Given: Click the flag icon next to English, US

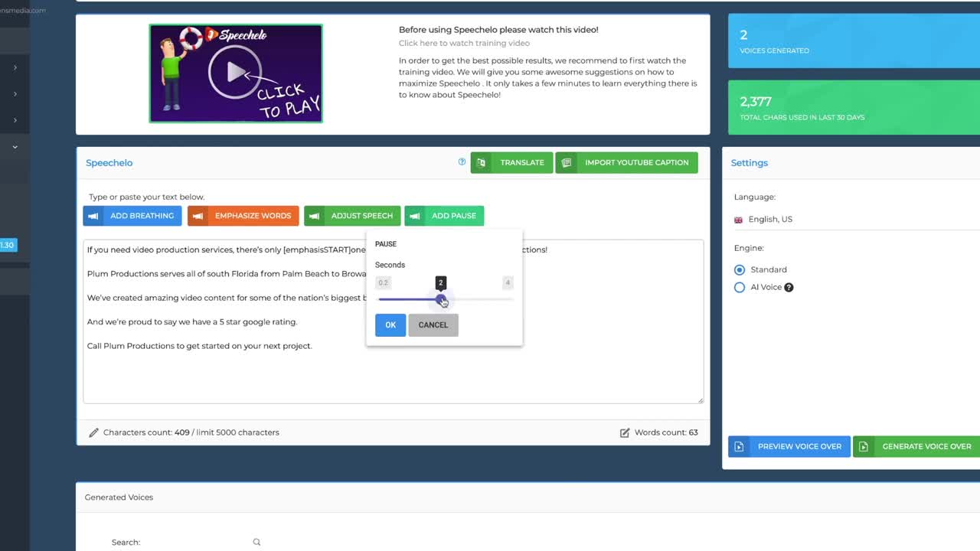Looking at the screenshot, I should click(738, 220).
